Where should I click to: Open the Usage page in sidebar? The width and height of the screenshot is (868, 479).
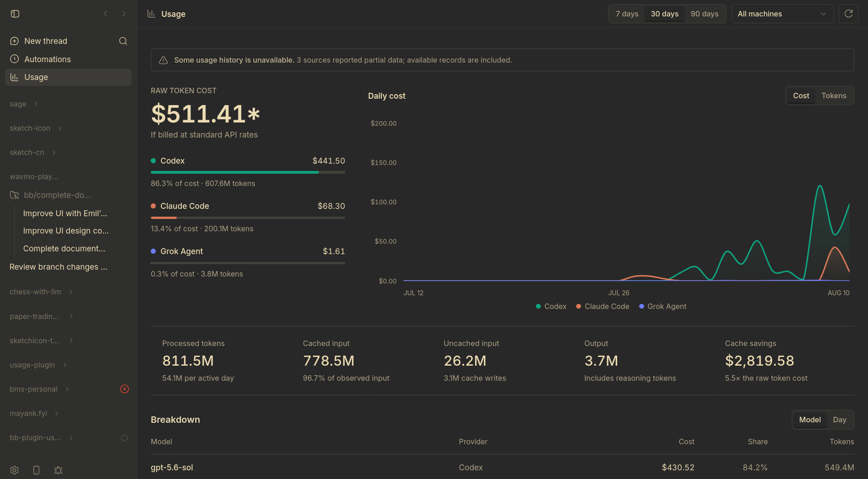(68, 77)
